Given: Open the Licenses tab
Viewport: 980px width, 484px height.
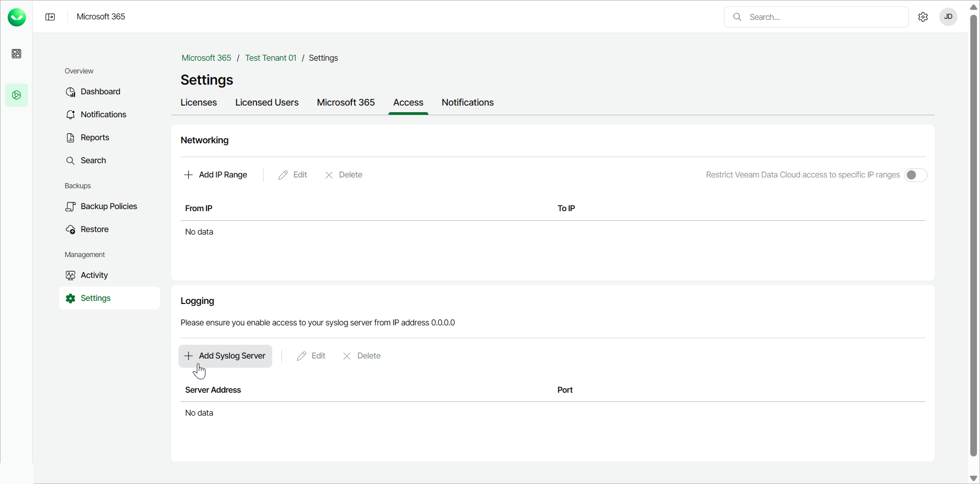Looking at the screenshot, I should [198, 103].
